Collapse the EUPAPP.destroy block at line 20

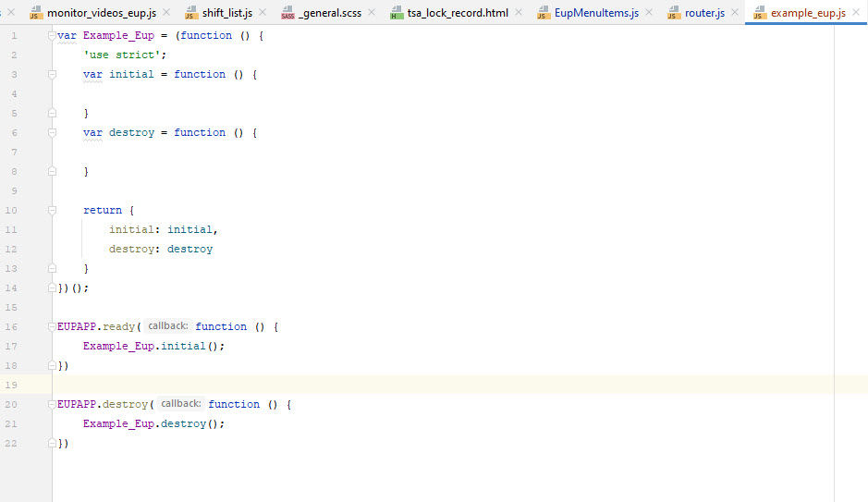[x=52, y=404]
